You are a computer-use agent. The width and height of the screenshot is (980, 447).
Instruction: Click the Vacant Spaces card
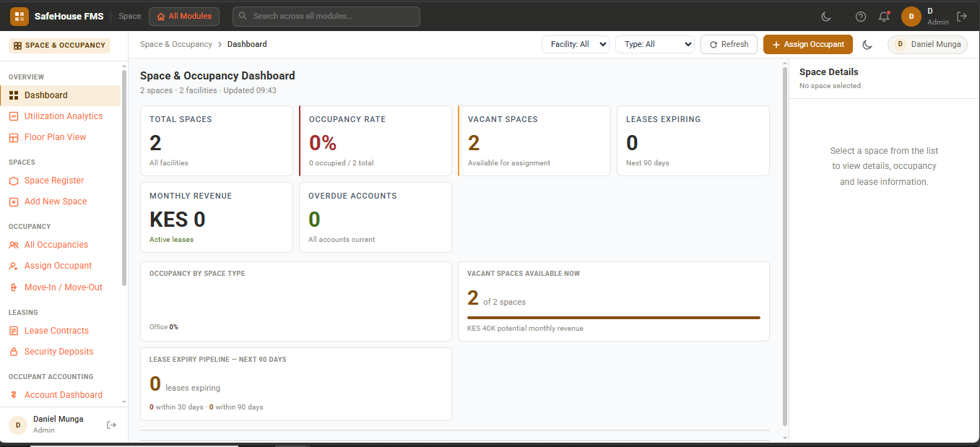click(x=534, y=141)
